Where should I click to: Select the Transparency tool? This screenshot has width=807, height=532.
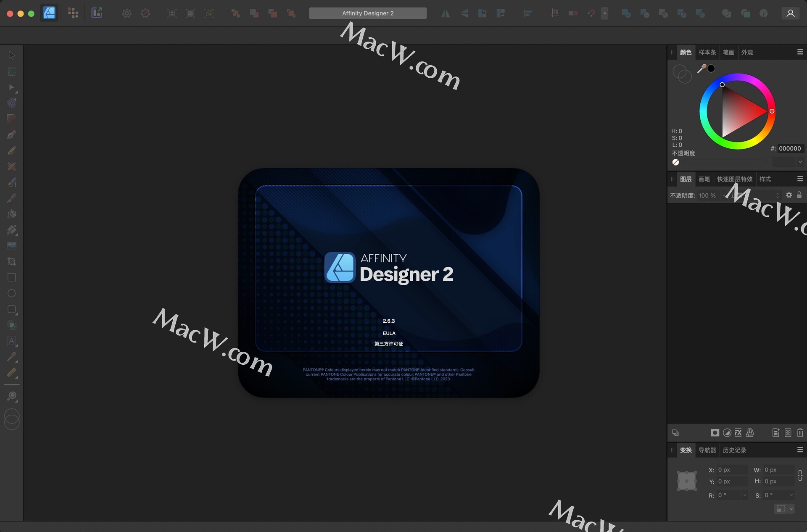tap(12, 230)
